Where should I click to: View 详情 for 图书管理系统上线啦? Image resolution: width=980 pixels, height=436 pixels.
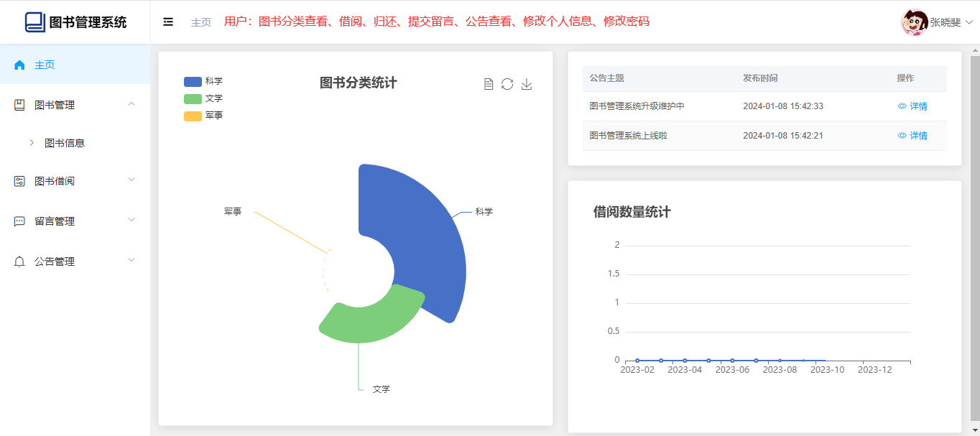click(912, 136)
